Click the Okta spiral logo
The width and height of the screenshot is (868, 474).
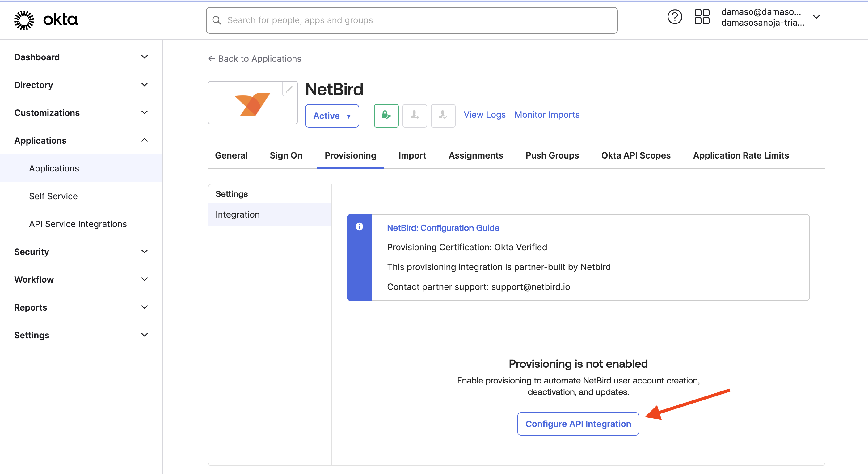pos(24,20)
